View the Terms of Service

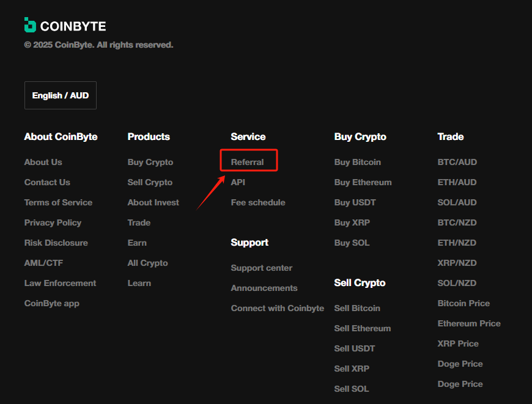pyautogui.click(x=58, y=202)
